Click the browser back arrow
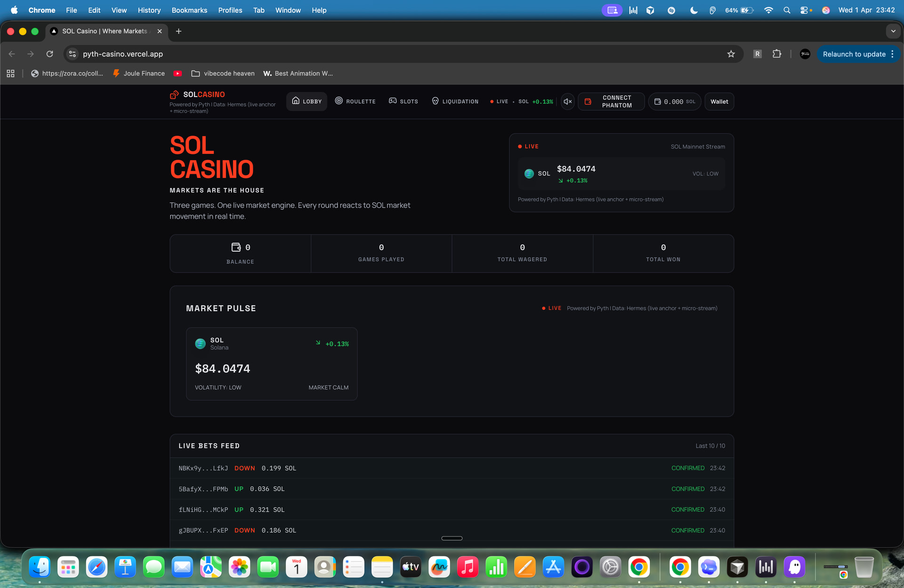Image resolution: width=904 pixels, height=588 pixels. point(12,54)
